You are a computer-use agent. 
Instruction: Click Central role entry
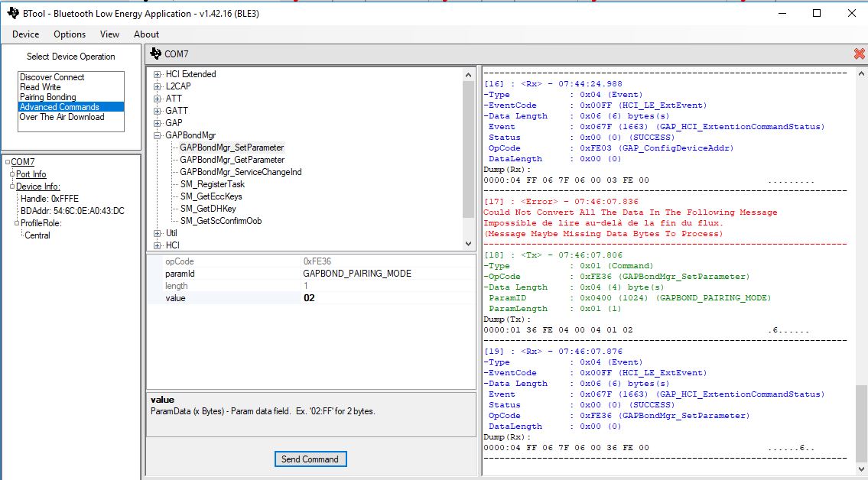(x=37, y=235)
